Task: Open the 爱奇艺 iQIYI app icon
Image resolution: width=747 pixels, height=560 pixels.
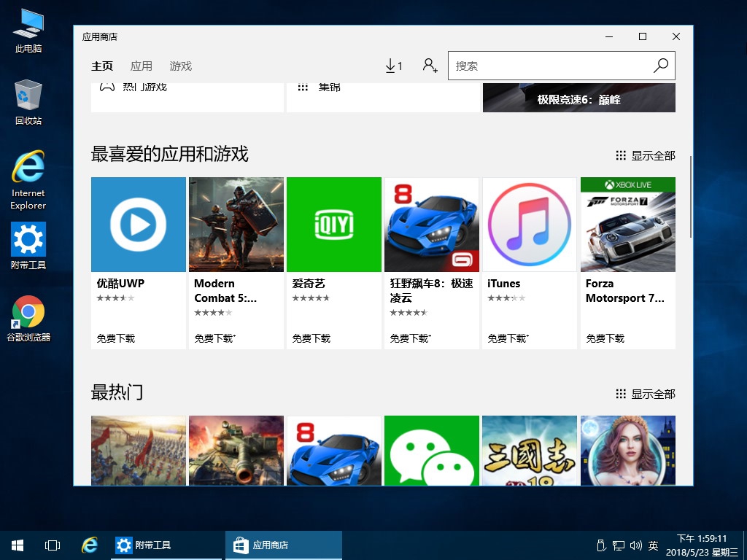Action: point(334,225)
